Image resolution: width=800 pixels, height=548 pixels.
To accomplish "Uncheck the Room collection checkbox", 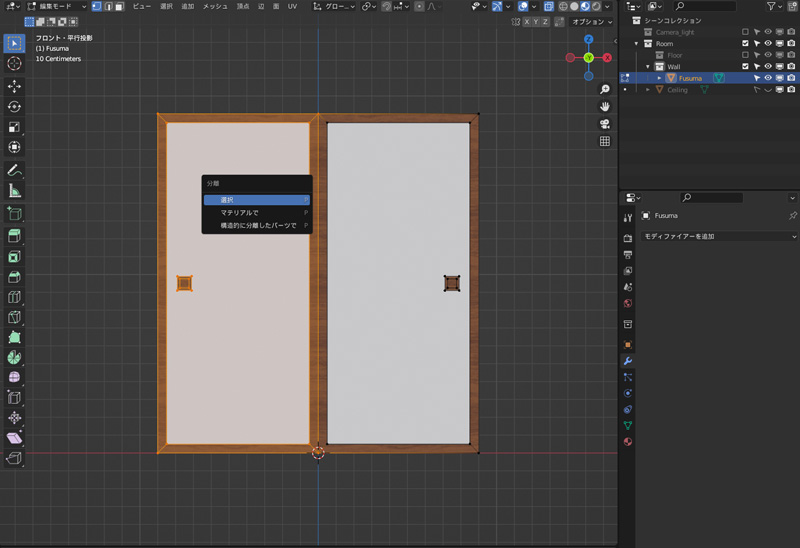I will point(745,44).
